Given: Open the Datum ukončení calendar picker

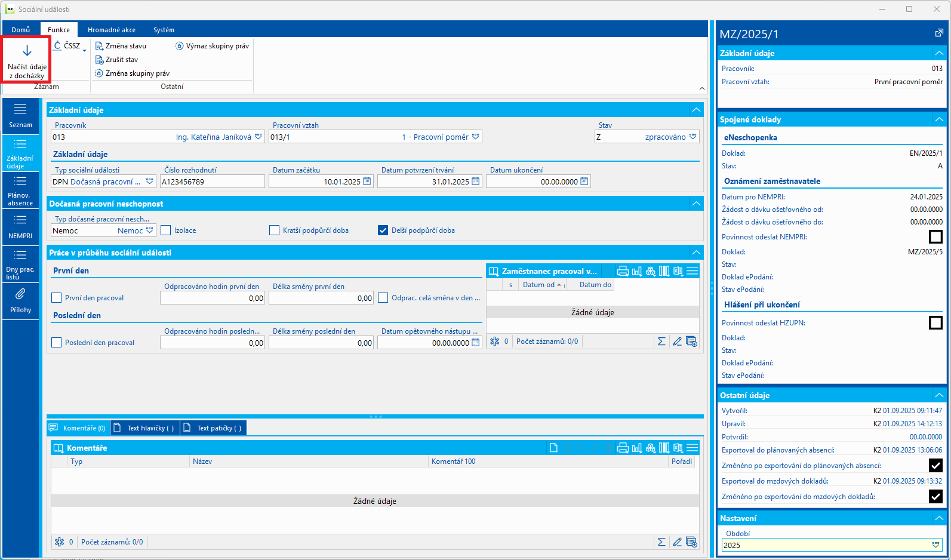Looking at the screenshot, I should [x=584, y=181].
